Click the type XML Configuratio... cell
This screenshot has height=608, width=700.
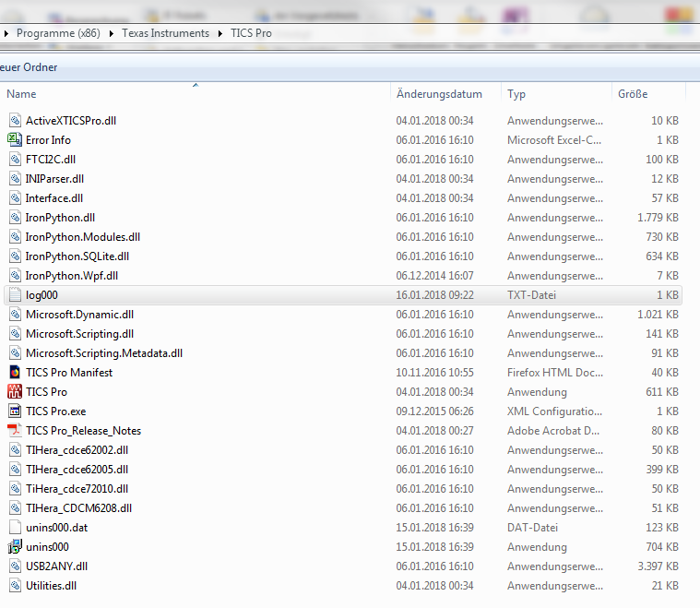pos(554,411)
